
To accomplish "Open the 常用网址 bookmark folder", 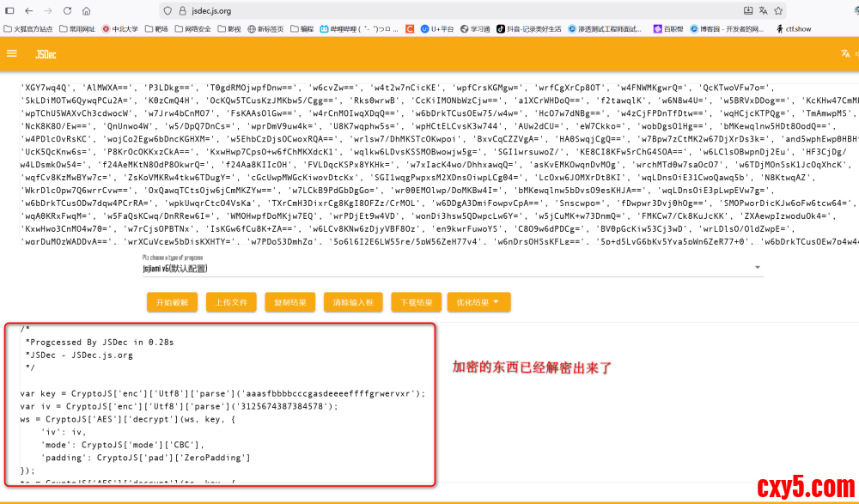I will 77,29.
